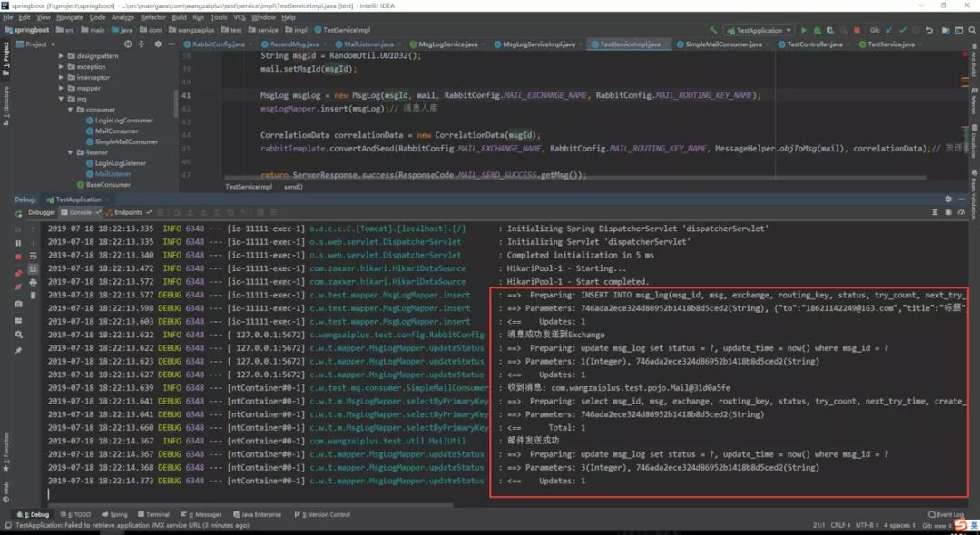
Task: Toggle scroll to end in console
Action: 34,269
